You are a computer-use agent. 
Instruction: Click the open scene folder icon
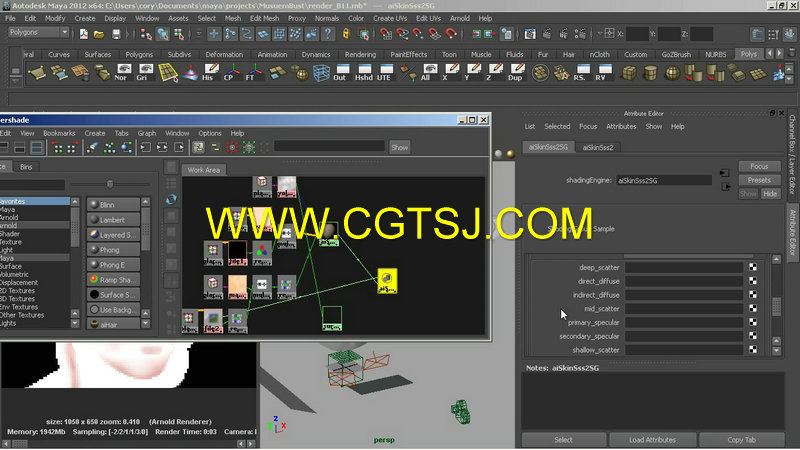(99, 34)
